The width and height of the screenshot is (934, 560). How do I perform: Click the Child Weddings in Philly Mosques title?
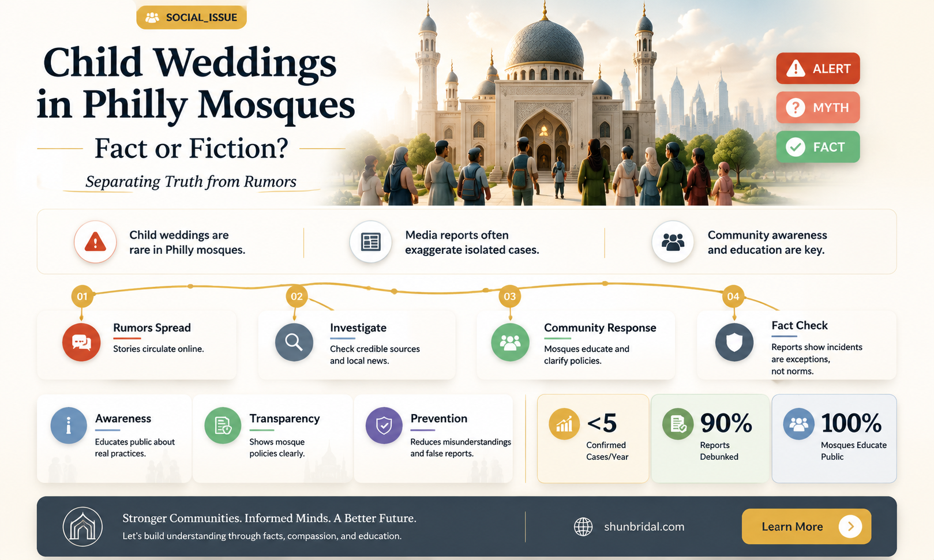195,84
